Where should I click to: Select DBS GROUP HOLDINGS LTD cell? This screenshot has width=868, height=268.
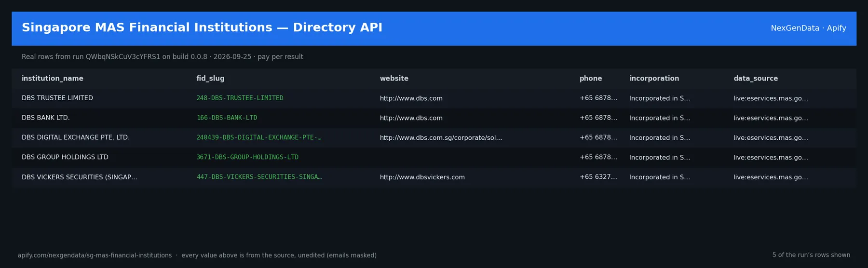pos(65,158)
